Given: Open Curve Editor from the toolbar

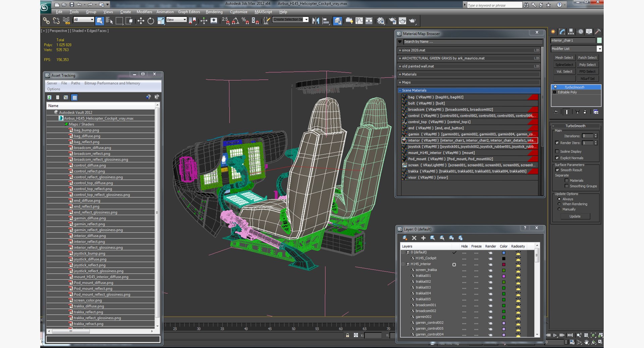Looking at the screenshot, I should (x=359, y=21).
